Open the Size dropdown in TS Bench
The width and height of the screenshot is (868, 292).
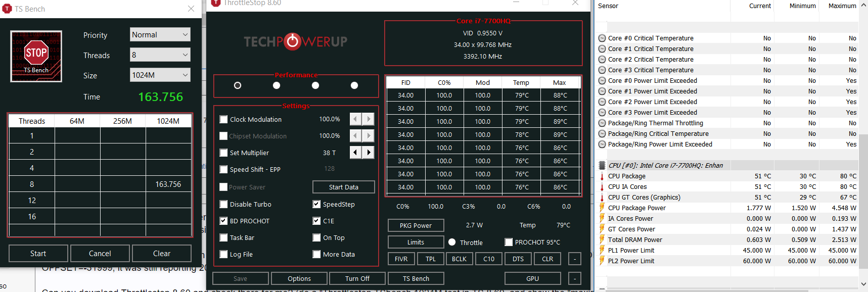[x=160, y=75]
